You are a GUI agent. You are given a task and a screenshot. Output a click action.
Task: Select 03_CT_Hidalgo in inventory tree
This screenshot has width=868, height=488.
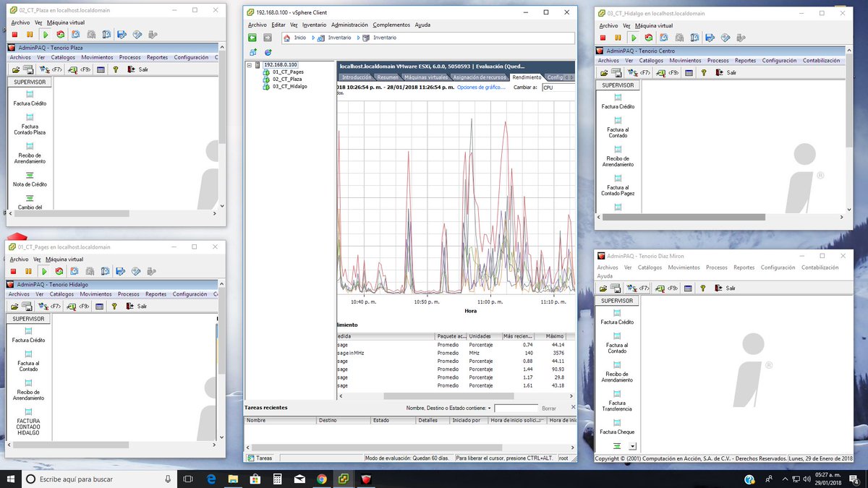tap(289, 86)
